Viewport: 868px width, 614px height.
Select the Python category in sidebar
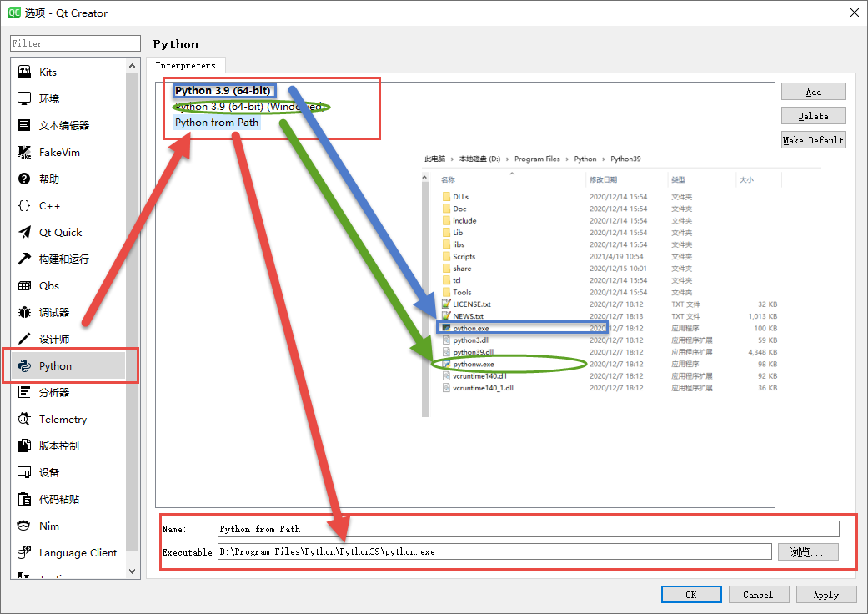(69, 366)
